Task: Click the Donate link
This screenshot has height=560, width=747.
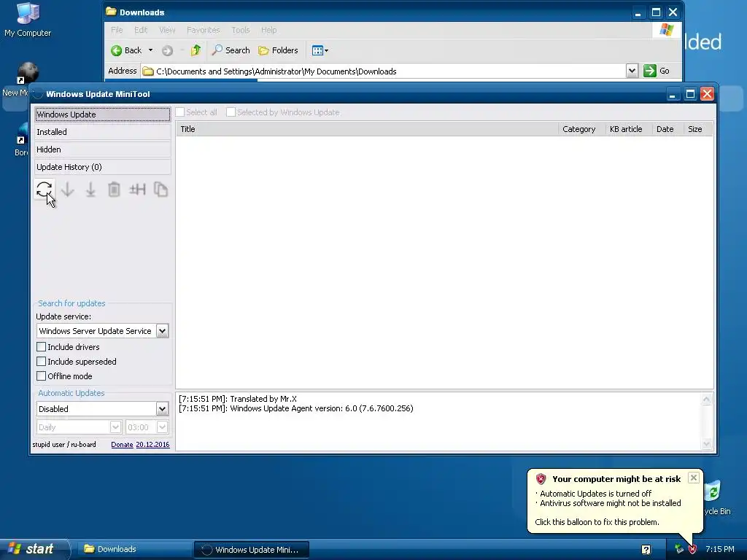Action: tap(122, 444)
